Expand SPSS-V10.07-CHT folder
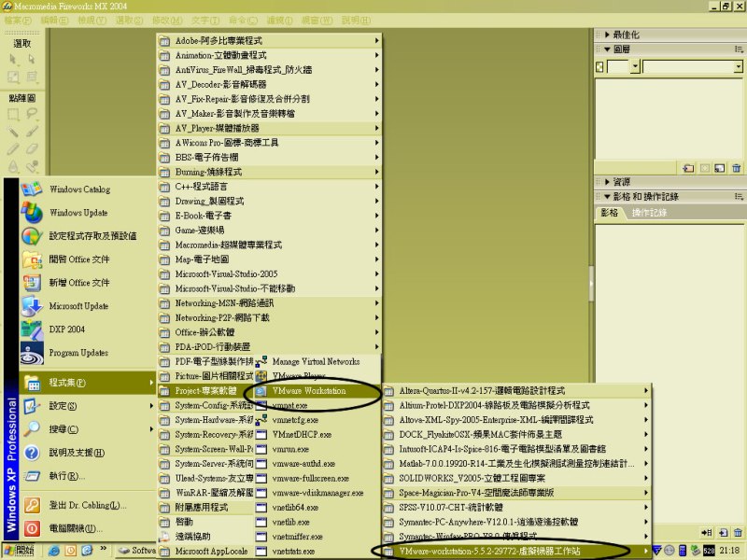 (x=517, y=508)
